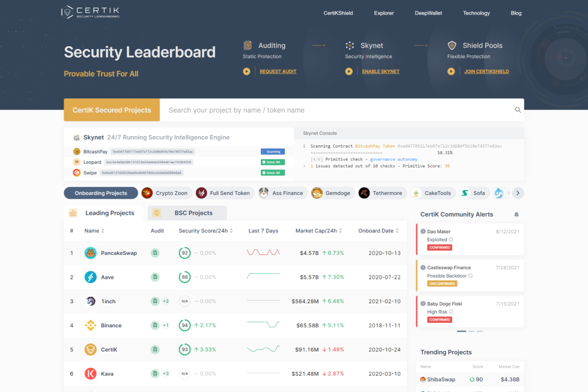
Task: Click the Shield Pools shield icon
Action: 452,45
